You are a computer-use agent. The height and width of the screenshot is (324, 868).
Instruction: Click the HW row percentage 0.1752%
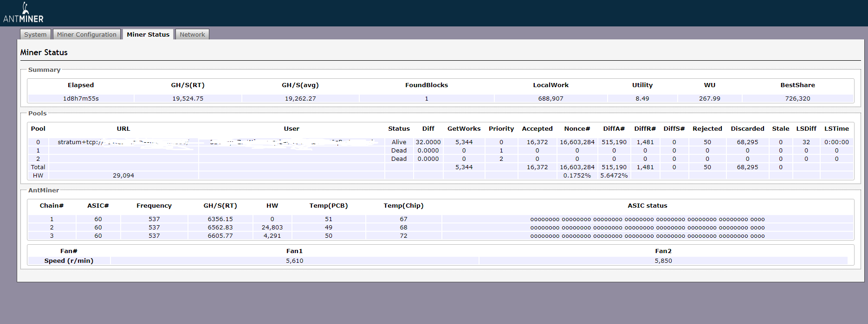[x=577, y=176]
